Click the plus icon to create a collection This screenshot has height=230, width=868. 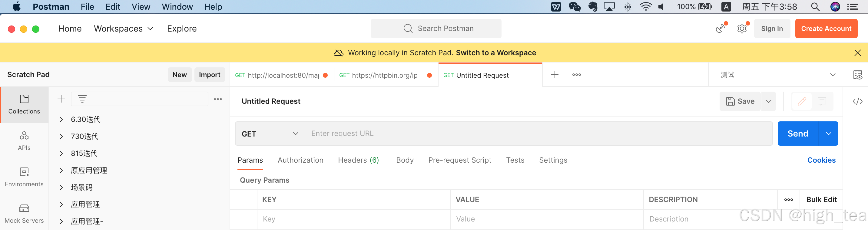pyautogui.click(x=61, y=99)
